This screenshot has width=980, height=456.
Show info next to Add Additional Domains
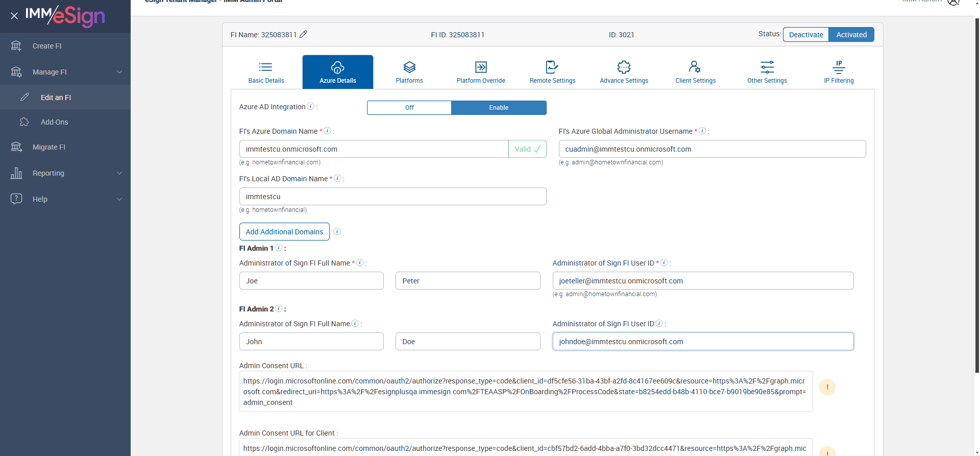tap(337, 231)
